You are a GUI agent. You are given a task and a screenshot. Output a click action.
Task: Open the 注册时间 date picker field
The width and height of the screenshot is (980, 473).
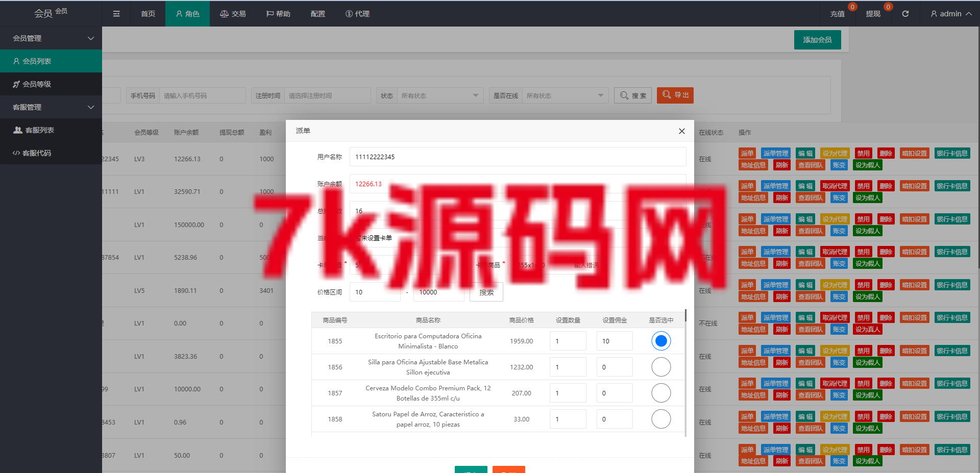click(327, 95)
